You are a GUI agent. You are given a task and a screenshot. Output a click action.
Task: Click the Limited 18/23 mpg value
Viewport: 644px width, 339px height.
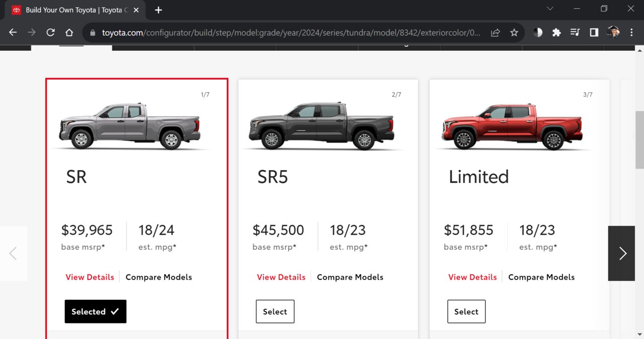(537, 230)
